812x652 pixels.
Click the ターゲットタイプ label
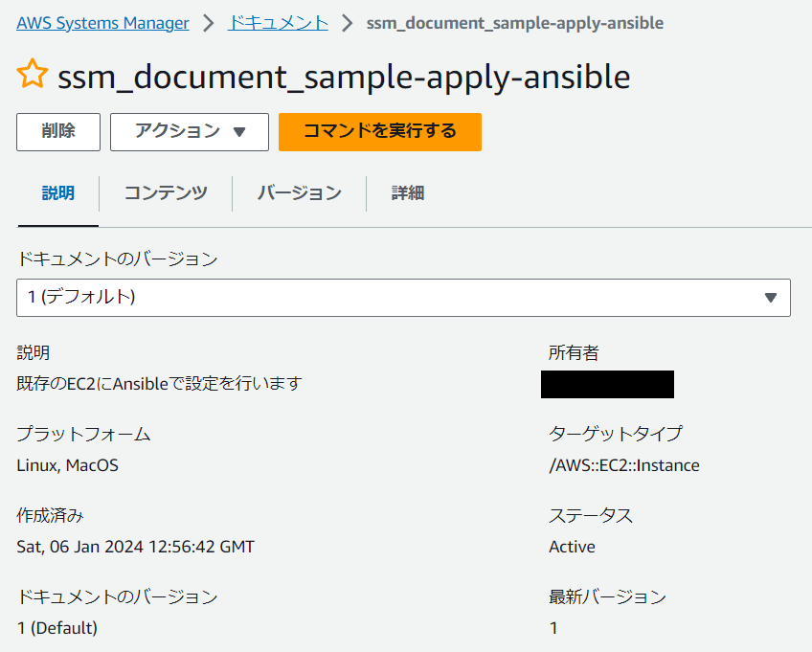[x=616, y=434]
